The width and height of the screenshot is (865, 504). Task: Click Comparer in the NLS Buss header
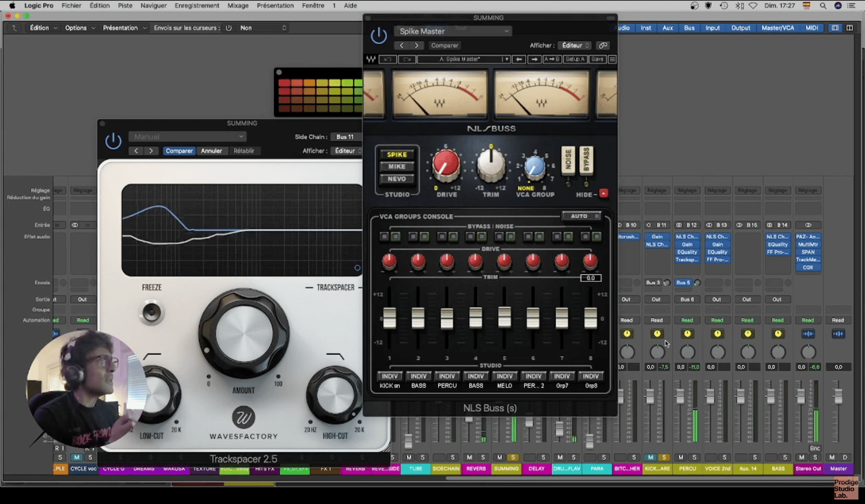click(x=445, y=45)
